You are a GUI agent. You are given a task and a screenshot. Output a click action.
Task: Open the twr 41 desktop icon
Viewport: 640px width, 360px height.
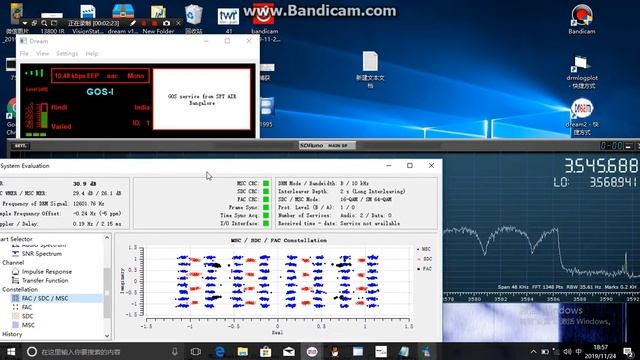coord(228,20)
